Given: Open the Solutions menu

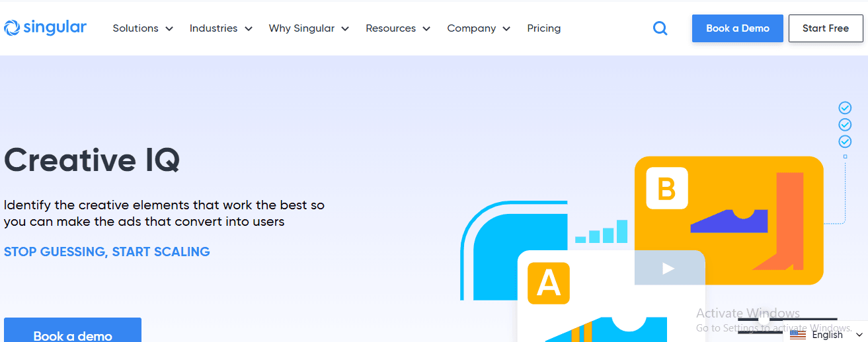Looking at the screenshot, I should 136,28.
